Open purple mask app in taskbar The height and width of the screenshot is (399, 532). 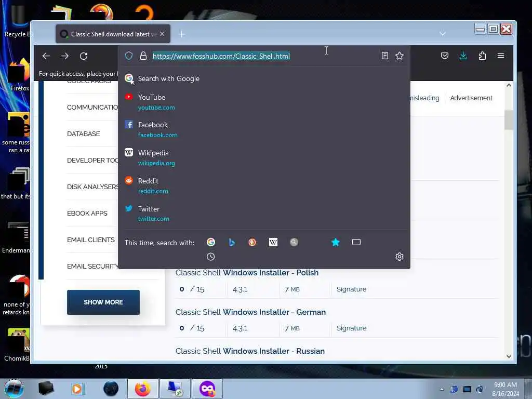[x=207, y=389]
